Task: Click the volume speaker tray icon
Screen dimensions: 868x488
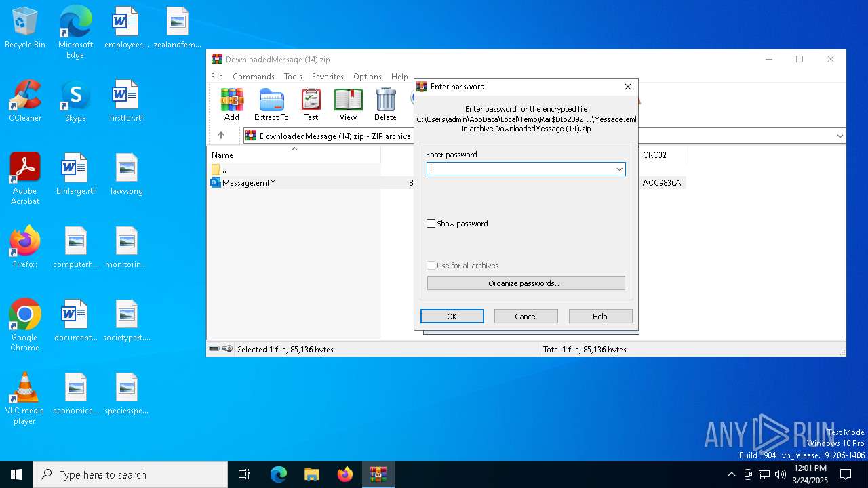Action: tap(781, 474)
